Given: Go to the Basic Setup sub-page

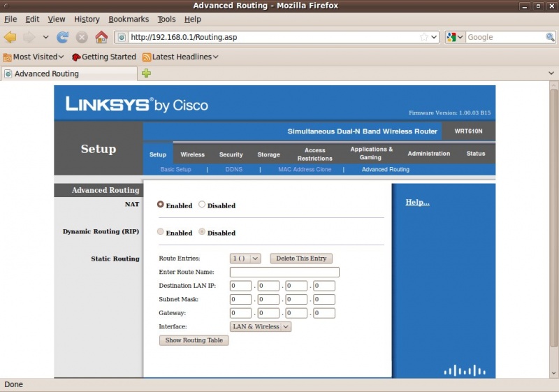Looking at the screenshot, I should click(x=176, y=169).
